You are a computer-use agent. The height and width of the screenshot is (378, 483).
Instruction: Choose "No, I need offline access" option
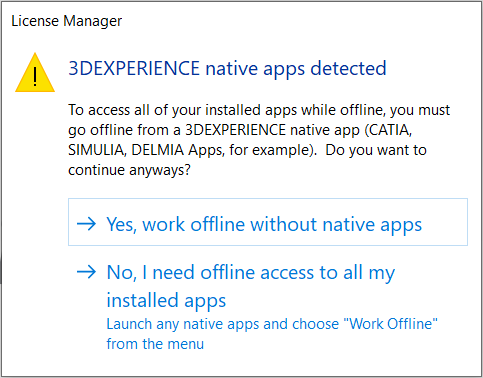pyautogui.click(x=268, y=305)
